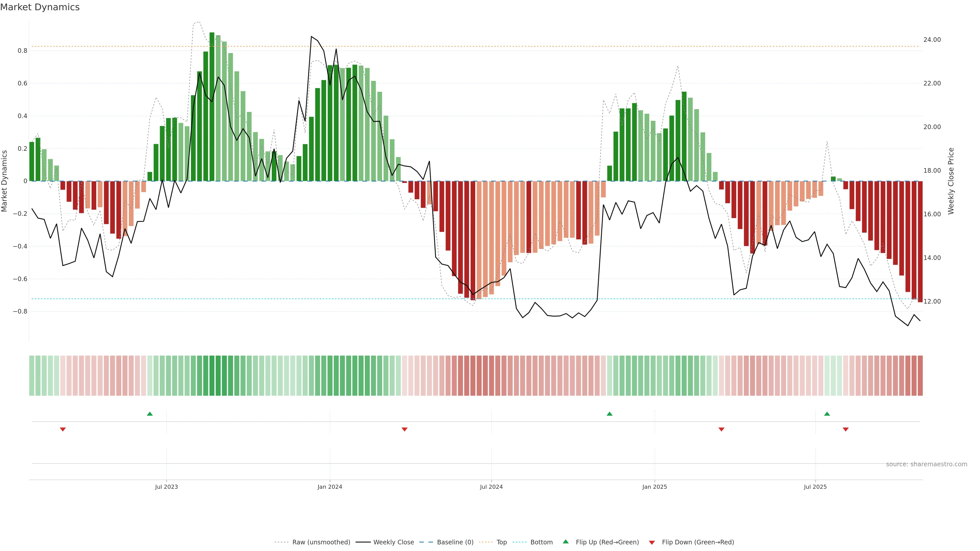Click the 24.00 price axis label
The image size is (980, 551).
pyautogui.click(x=932, y=40)
